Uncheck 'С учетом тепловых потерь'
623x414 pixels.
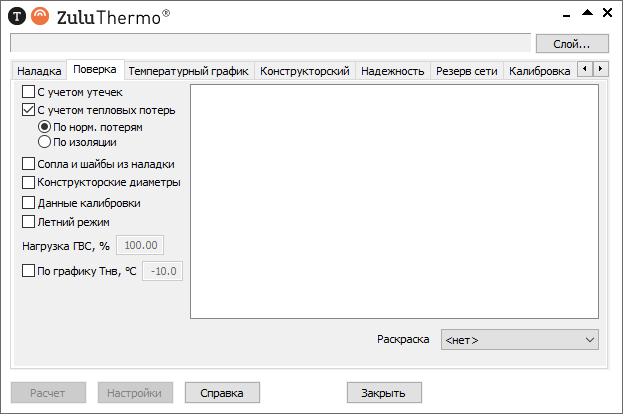[28, 110]
